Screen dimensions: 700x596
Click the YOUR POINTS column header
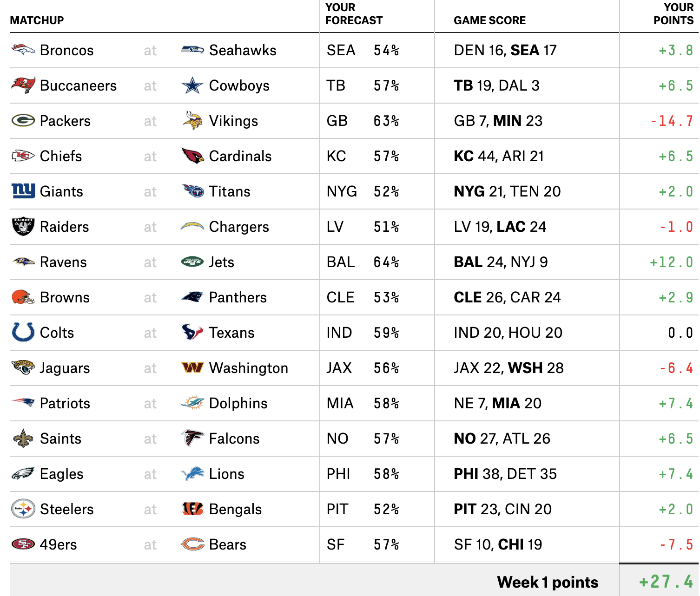pos(674,14)
